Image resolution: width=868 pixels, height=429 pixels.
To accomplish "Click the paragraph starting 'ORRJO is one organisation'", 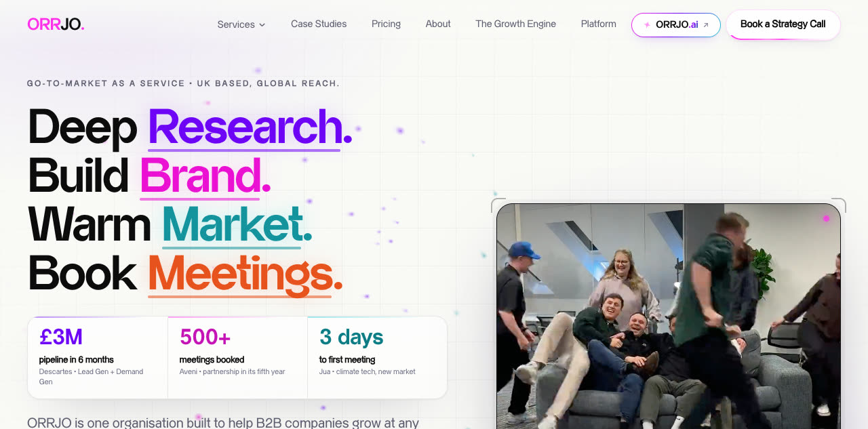I will coord(223,422).
